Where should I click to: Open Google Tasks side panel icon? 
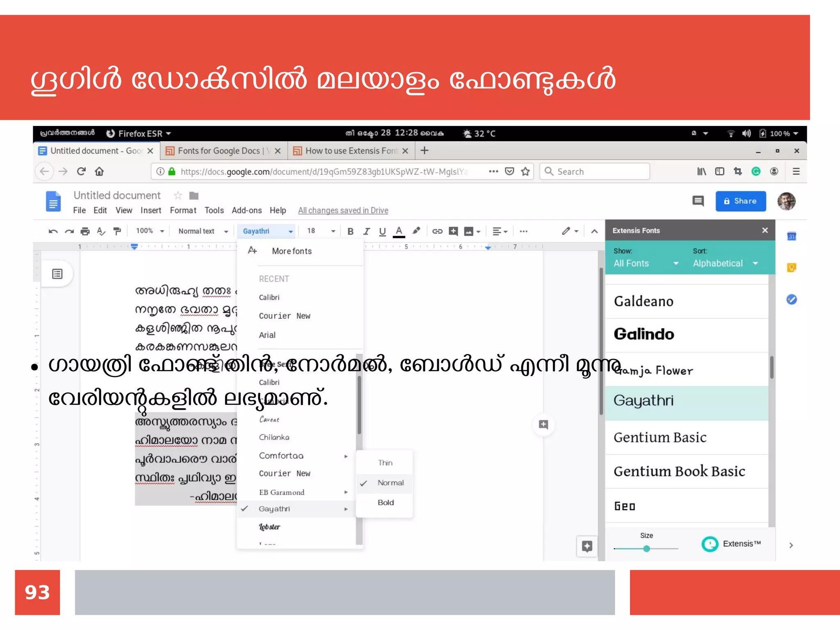pyautogui.click(x=791, y=300)
